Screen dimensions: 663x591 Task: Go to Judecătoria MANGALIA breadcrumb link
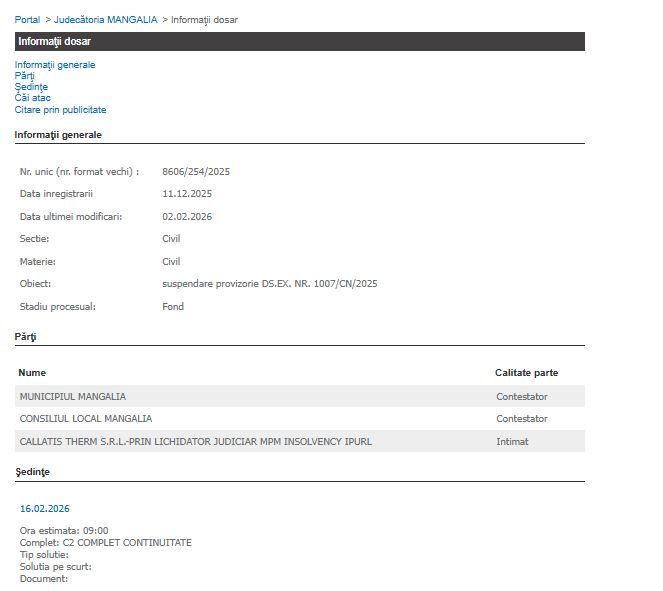tap(105, 20)
